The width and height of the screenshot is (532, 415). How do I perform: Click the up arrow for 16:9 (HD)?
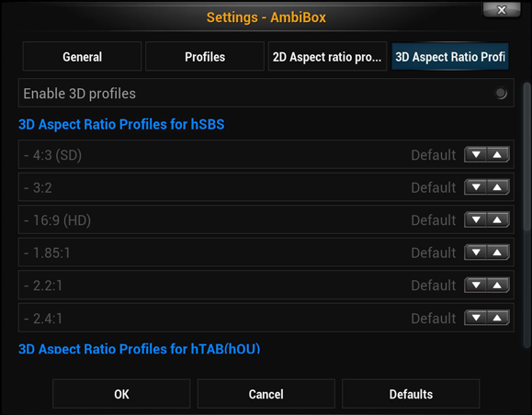498,219
